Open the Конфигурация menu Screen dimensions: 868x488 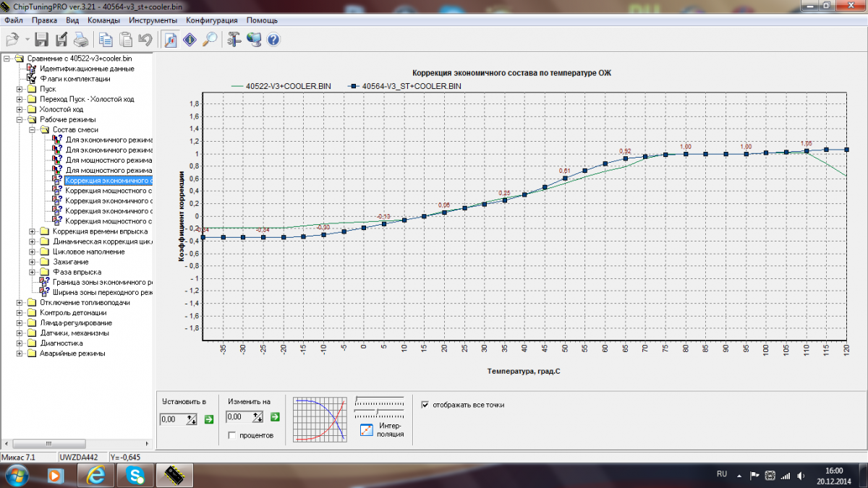(x=211, y=20)
